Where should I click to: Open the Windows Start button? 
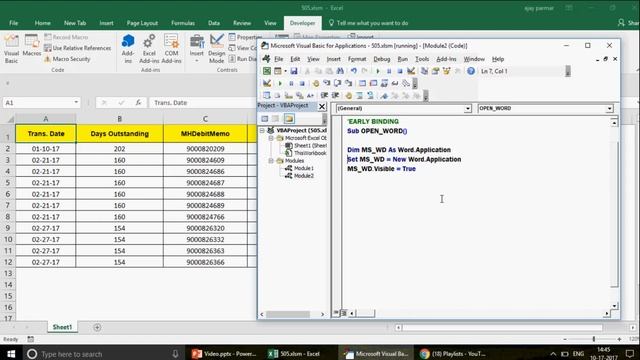pos(11,353)
